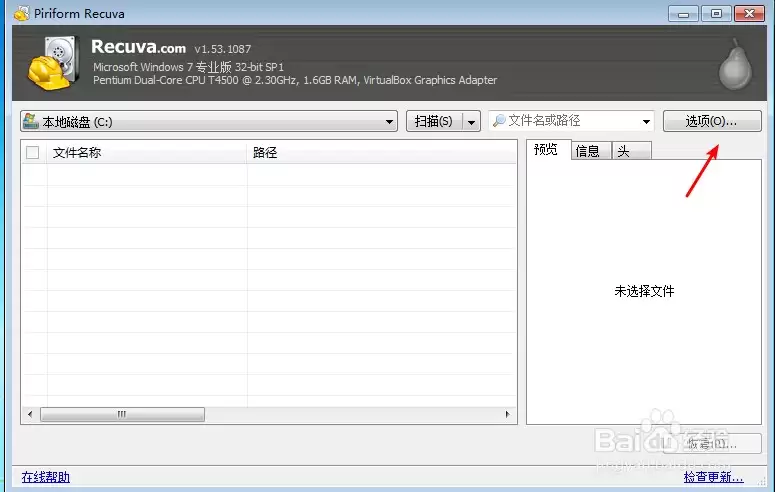The width and height of the screenshot is (775, 492).
Task: Start scanning with the 扫描(S) button
Action: 434,121
